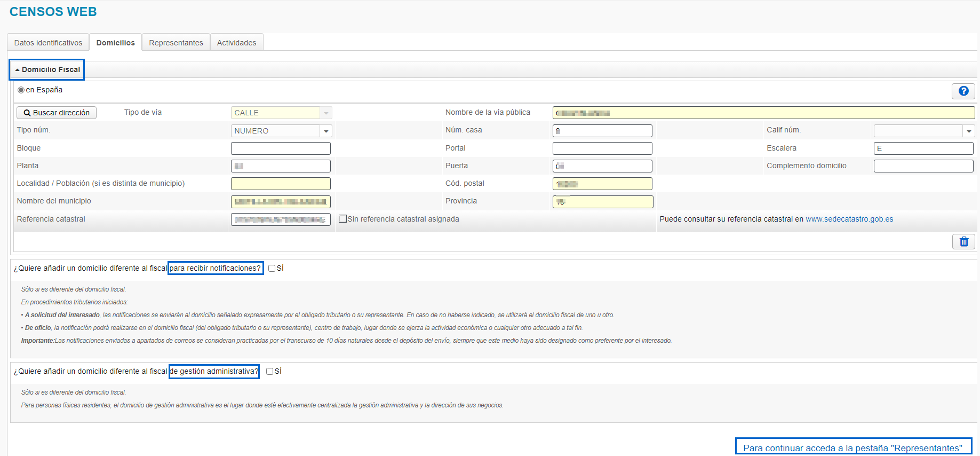980x456 pixels.
Task: Switch to Datos identificativos tab
Action: tap(48, 43)
